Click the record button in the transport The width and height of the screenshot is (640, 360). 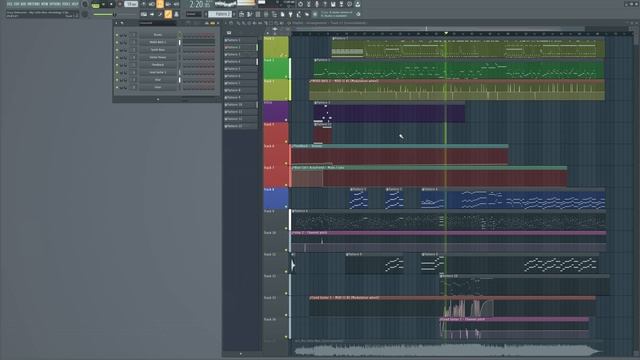pyautogui.click(x=120, y=4)
